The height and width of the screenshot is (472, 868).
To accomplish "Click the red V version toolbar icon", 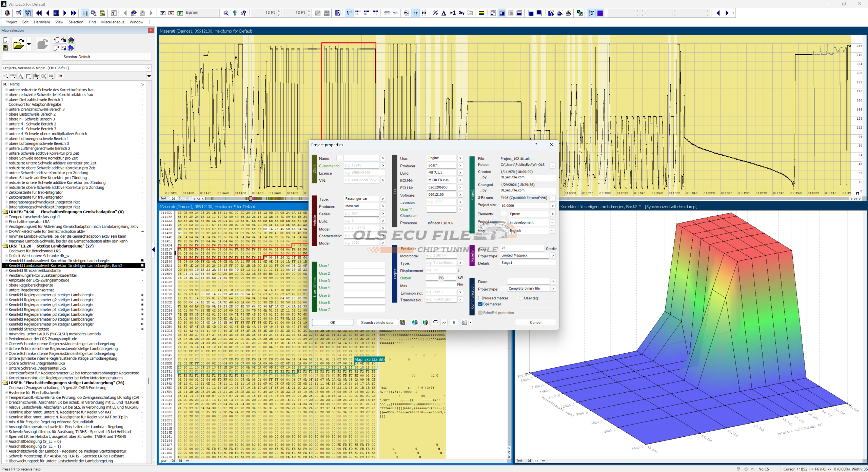I will pyautogui.click(x=172, y=13).
